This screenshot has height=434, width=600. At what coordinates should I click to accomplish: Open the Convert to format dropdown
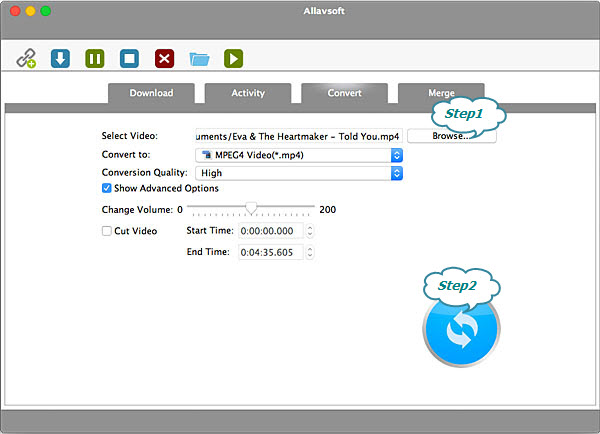coord(299,155)
